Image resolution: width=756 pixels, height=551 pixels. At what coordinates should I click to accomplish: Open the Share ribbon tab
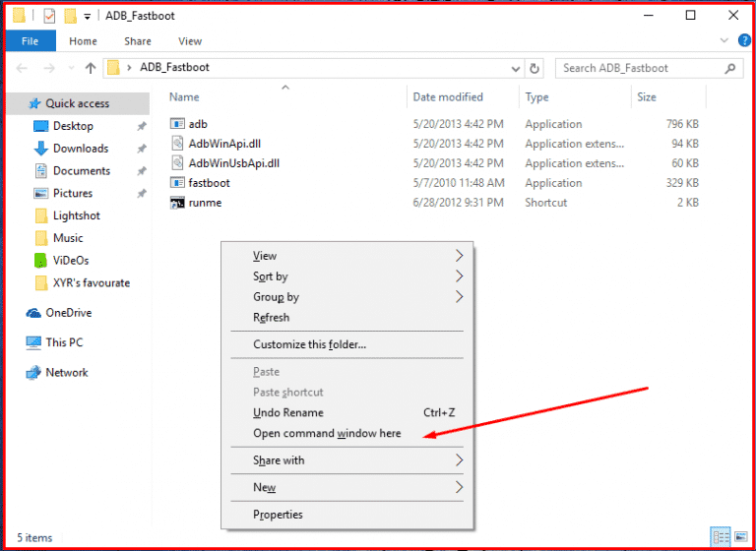pos(138,41)
